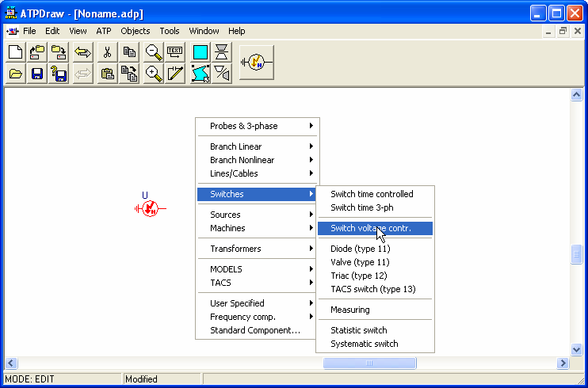The height and width of the screenshot is (388, 588).
Task: Click the Undo yellow arrows icon
Action: [83, 51]
